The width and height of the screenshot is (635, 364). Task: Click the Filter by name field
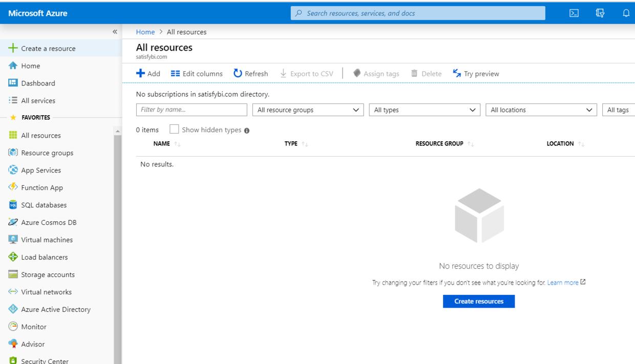pyautogui.click(x=191, y=110)
